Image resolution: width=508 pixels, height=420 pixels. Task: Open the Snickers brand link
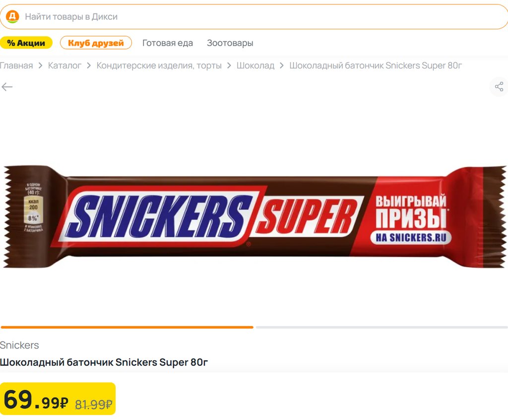click(x=19, y=345)
